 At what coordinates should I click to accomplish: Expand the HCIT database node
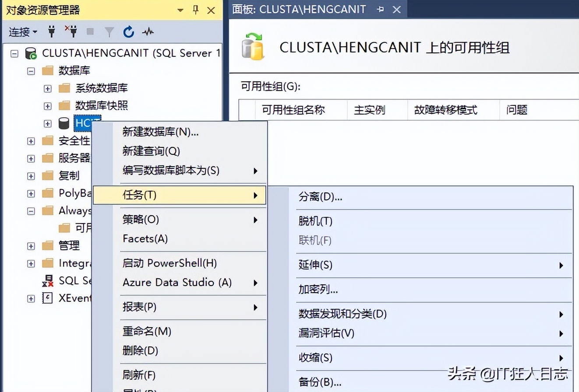(48, 123)
